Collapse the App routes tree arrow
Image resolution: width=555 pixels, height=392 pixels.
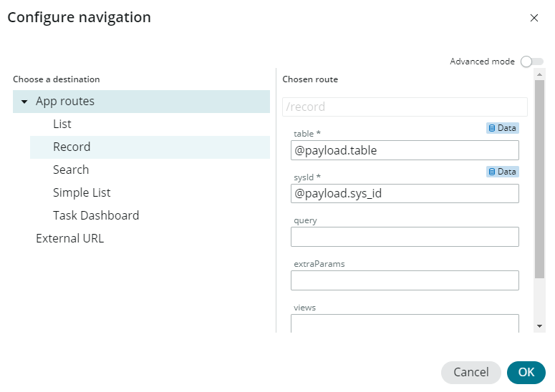click(x=24, y=102)
